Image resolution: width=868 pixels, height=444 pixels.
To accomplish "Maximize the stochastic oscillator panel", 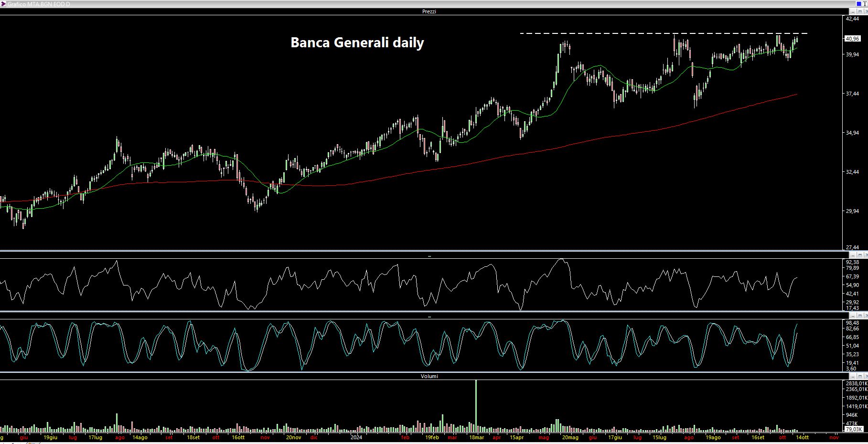I will click(860, 316).
